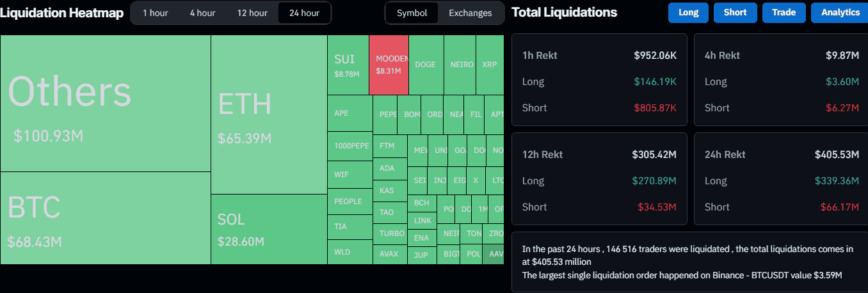Open the Analytics button

click(840, 13)
